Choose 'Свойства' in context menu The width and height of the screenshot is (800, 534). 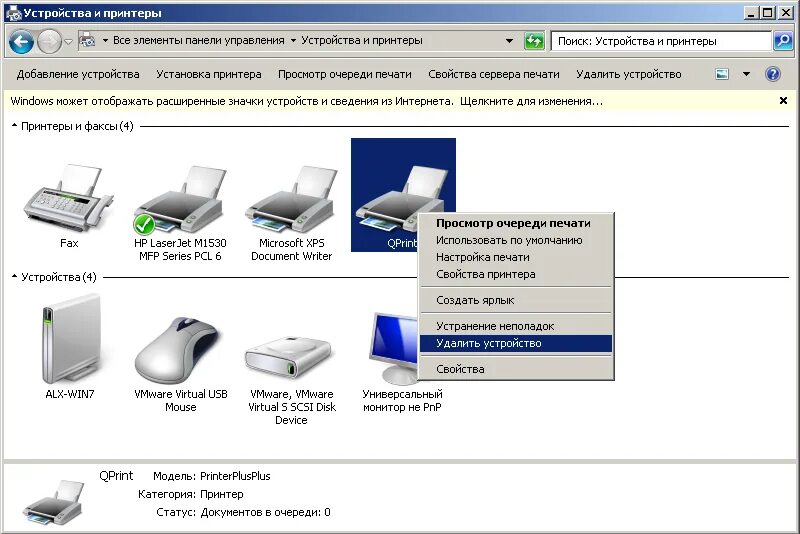coord(516,369)
